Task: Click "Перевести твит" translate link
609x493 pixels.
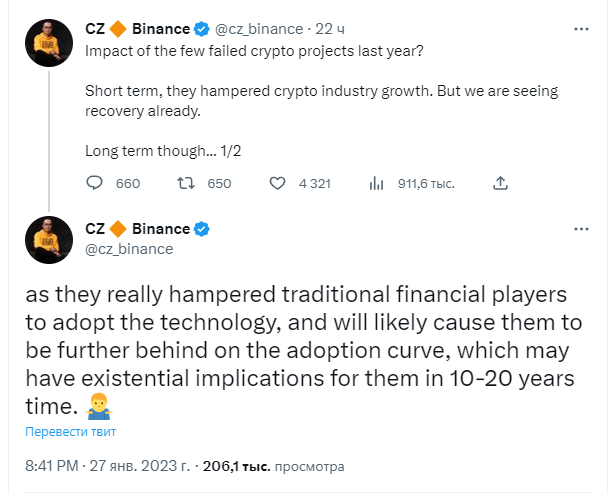Action: 71,432
